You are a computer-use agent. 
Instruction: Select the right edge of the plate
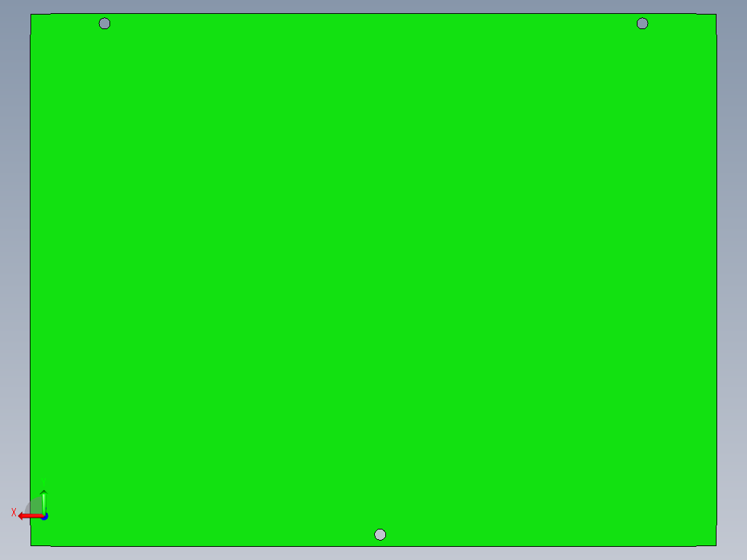click(x=717, y=277)
